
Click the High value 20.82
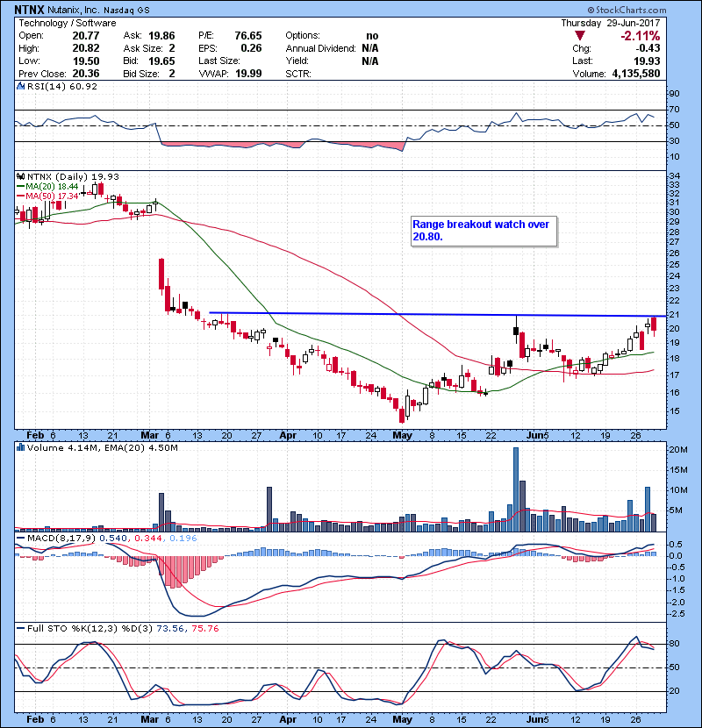point(86,48)
